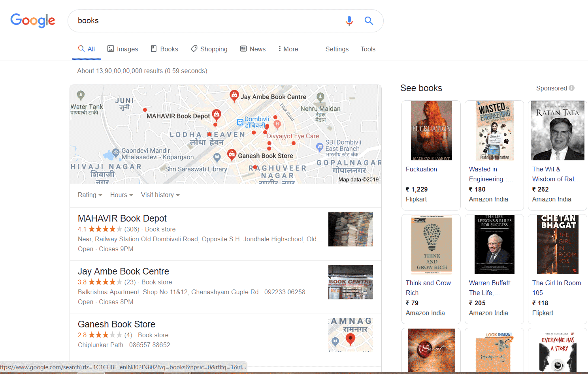Image resolution: width=588 pixels, height=374 pixels.
Task: Switch to the Images tab
Action: pyautogui.click(x=122, y=49)
